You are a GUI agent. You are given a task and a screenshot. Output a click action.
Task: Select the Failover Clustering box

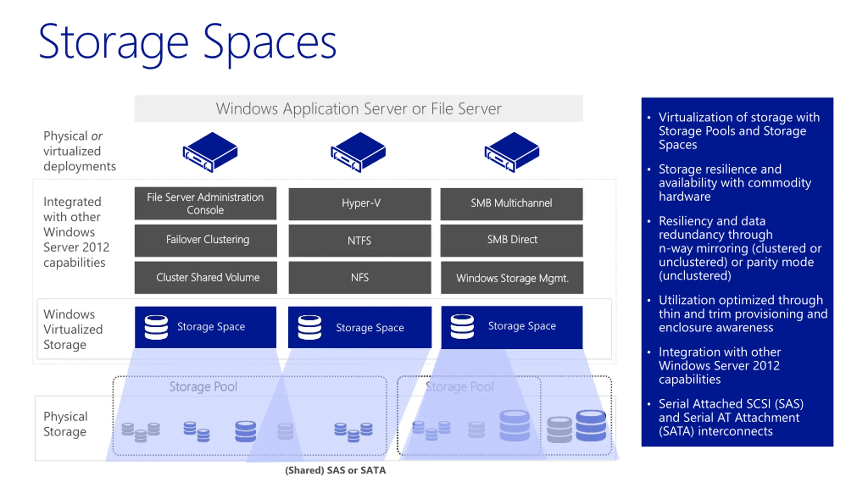click(205, 240)
